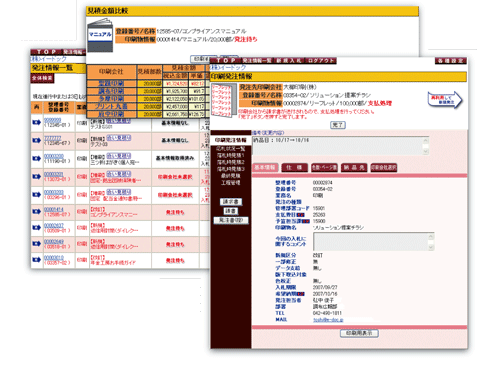The width and height of the screenshot is (500, 367).
Task: Click the 全体検索 button
Action: pos(42,78)
